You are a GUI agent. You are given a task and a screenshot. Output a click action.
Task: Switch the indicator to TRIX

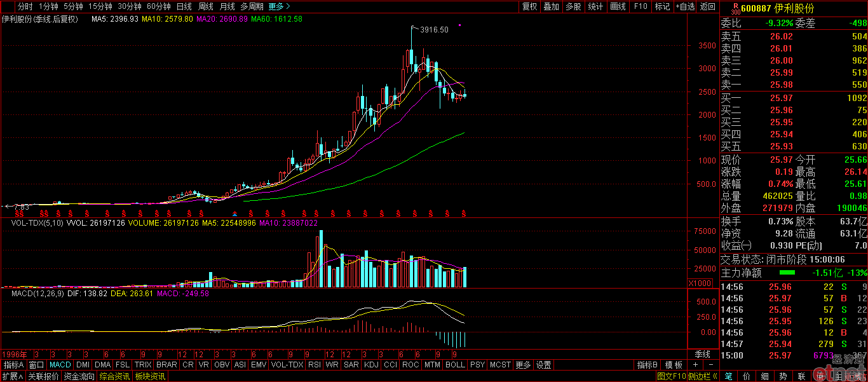pos(143,365)
